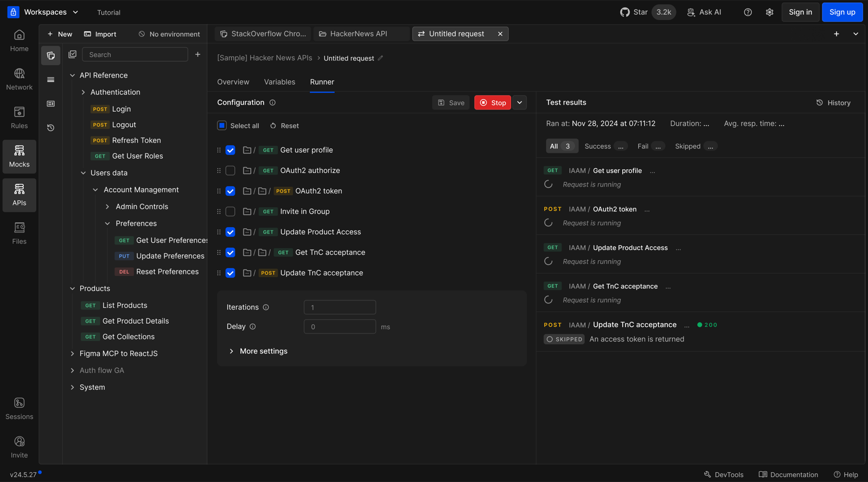Switch to the Variables tab
868x482 pixels.
pos(279,82)
